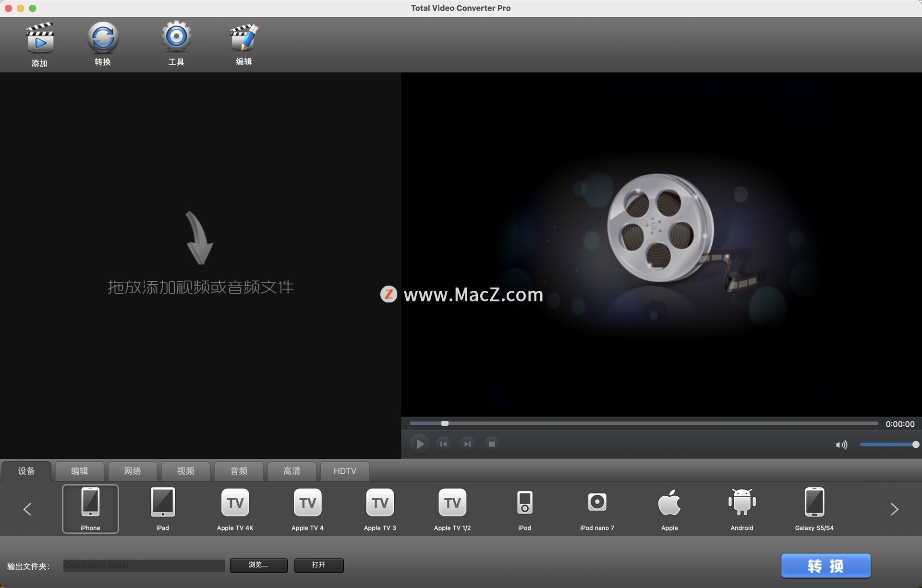922x588 pixels.
Task: Show more presets with the right arrow
Action: (894, 509)
